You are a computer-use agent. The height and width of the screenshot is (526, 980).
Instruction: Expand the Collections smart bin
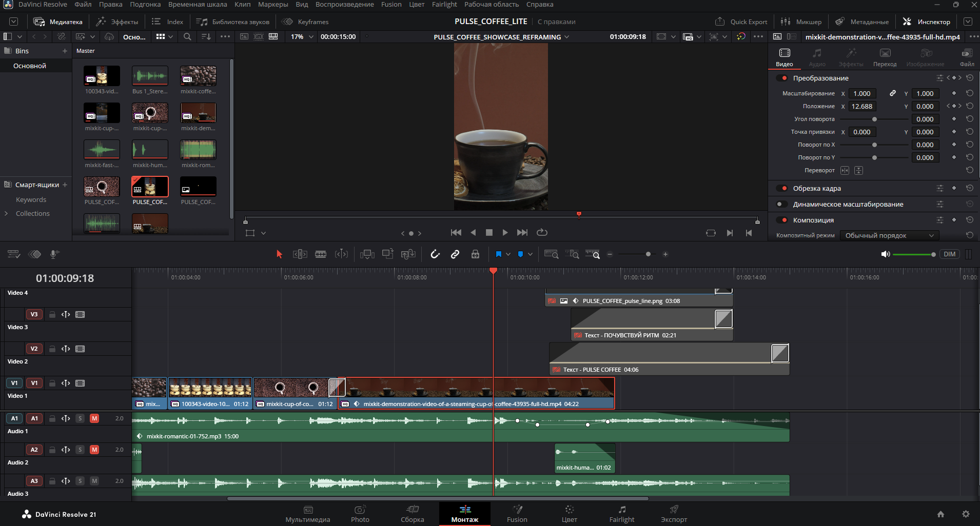click(6, 213)
